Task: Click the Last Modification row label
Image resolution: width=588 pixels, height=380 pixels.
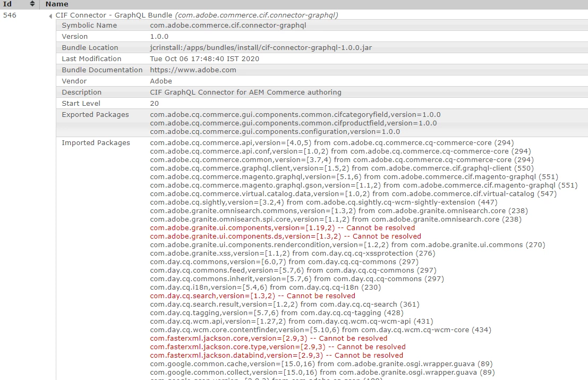Action: point(91,59)
